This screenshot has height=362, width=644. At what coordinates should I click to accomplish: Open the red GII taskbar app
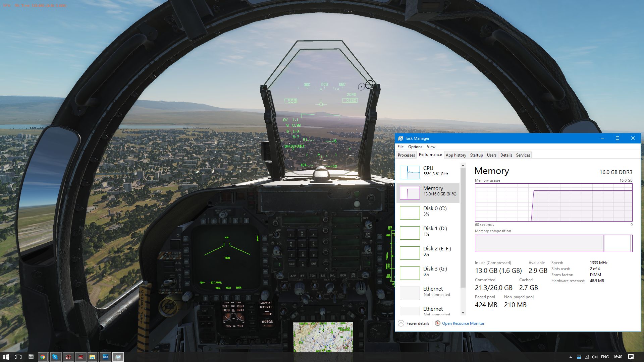(68, 357)
